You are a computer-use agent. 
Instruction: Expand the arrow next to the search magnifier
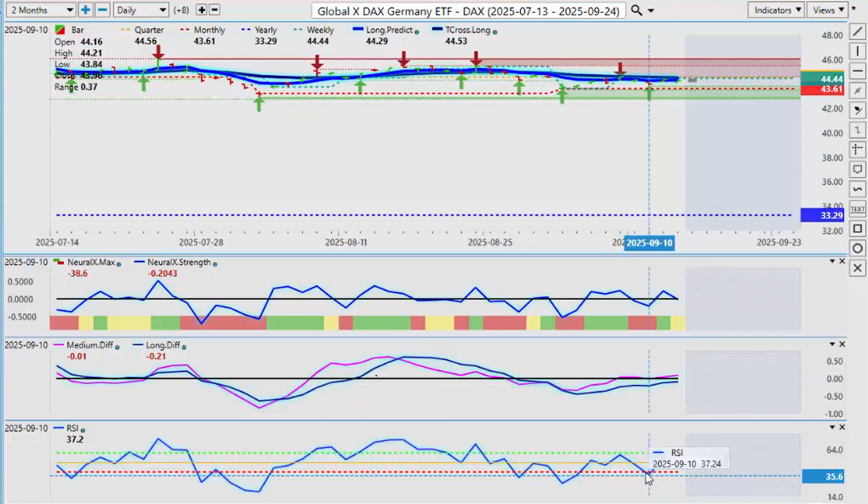point(651,10)
